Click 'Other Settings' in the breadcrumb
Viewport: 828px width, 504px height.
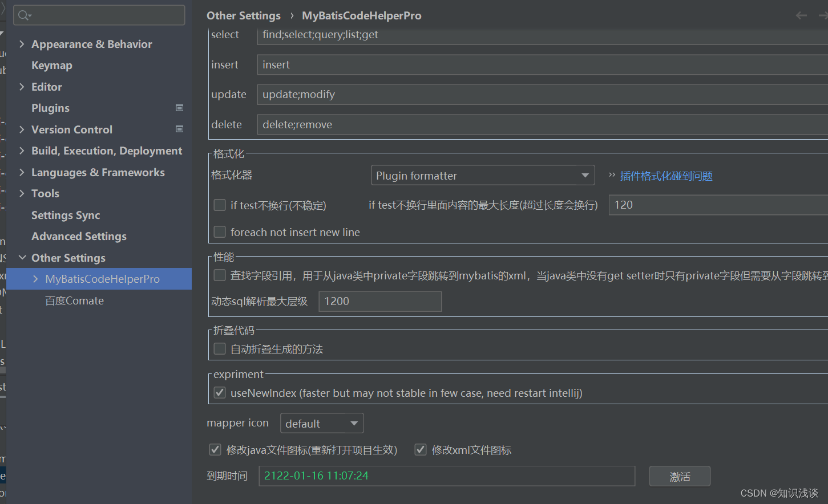click(244, 15)
